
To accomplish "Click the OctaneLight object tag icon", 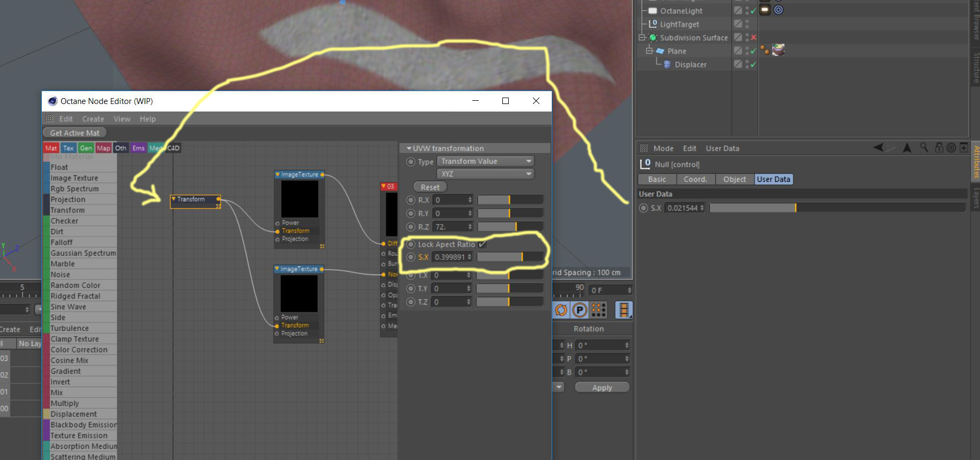I will 765,10.
